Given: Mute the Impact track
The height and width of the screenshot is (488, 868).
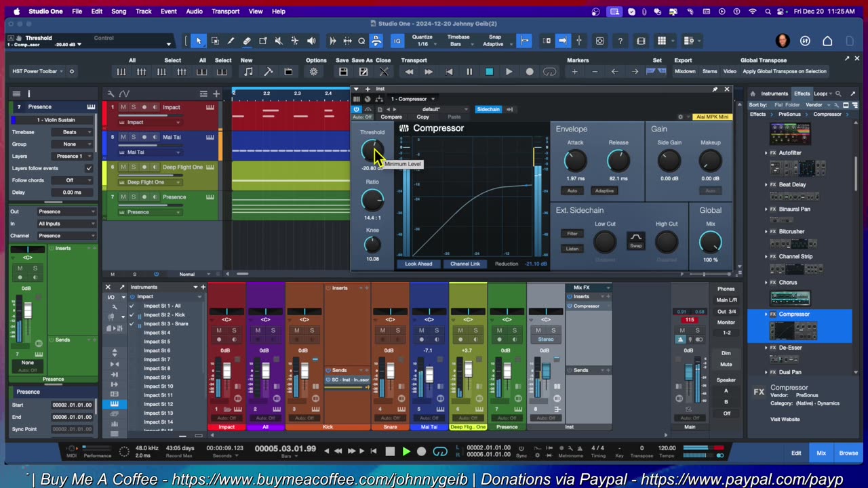Looking at the screenshot, I should [123, 107].
